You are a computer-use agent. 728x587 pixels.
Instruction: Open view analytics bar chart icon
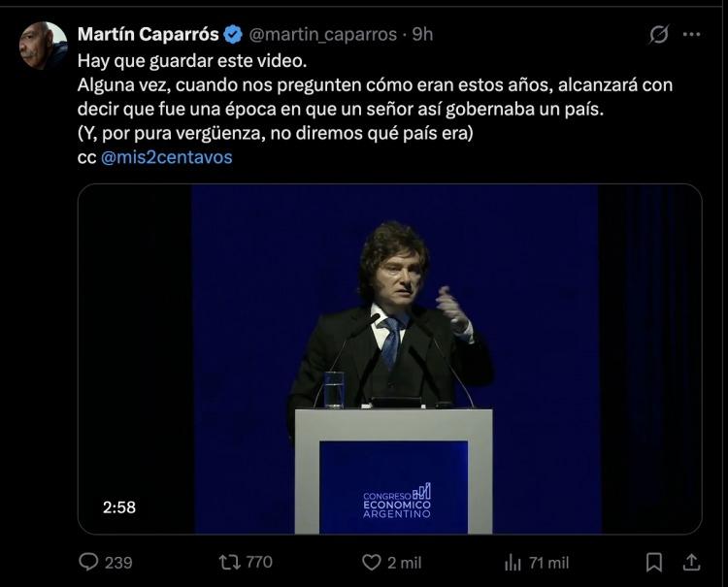coord(513,562)
